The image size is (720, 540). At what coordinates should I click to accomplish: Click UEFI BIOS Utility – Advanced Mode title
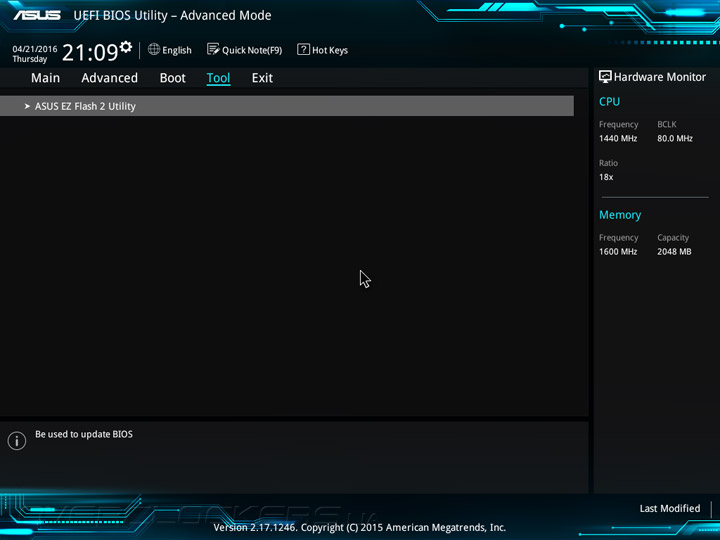[x=172, y=16]
